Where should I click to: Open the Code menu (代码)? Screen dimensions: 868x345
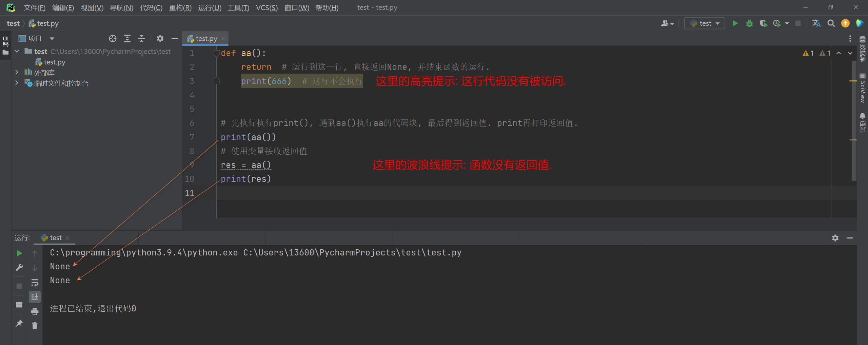[151, 7]
